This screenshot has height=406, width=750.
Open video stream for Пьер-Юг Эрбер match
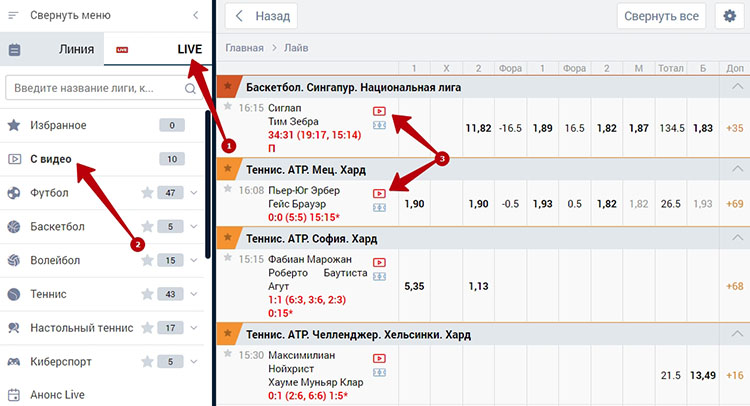pyautogui.click(x=379, y=193)
